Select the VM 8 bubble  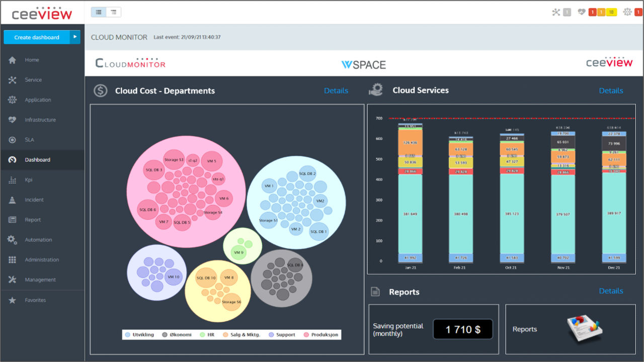coord(229,278)
